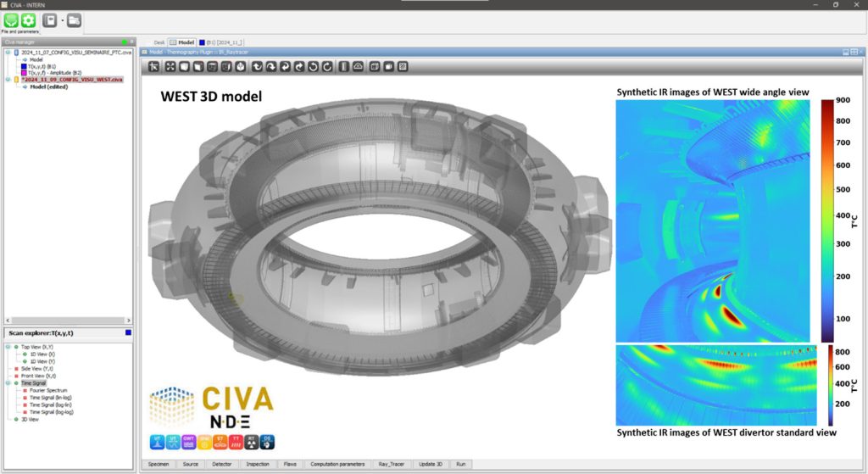Toggle the 1D View (Y) green indicator
This screenshot has width=868, height=474.
tap(25, 361)
